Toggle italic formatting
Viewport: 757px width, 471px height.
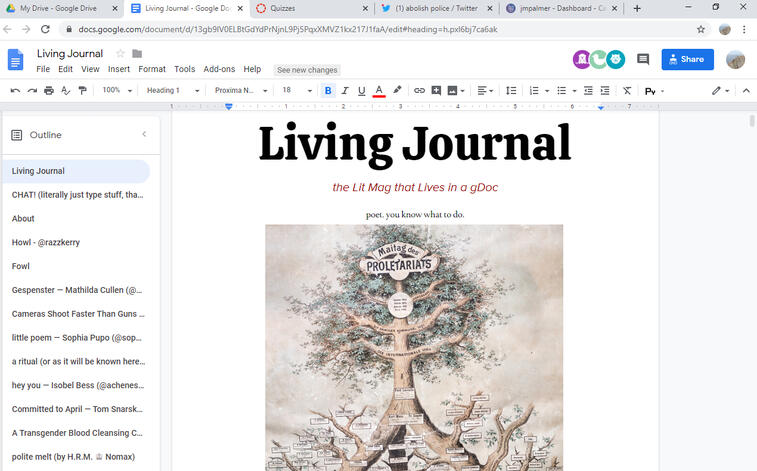point(345,90)
